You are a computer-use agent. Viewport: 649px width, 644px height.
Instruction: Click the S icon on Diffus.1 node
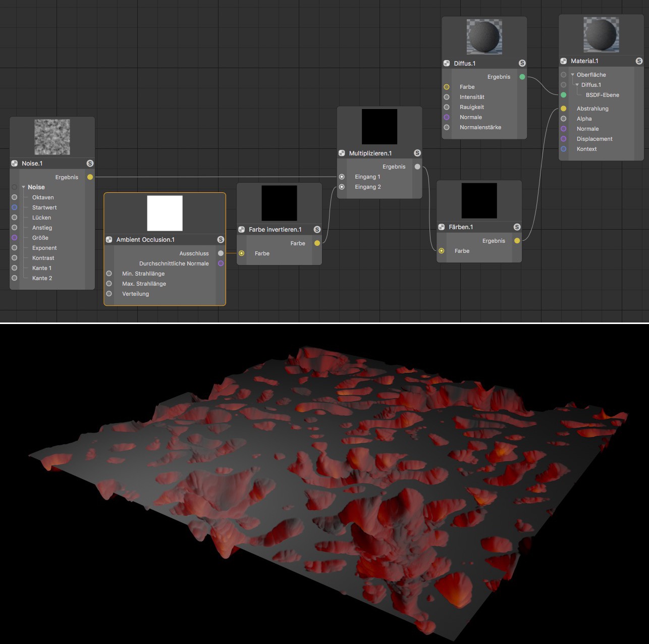pos(522,63)
